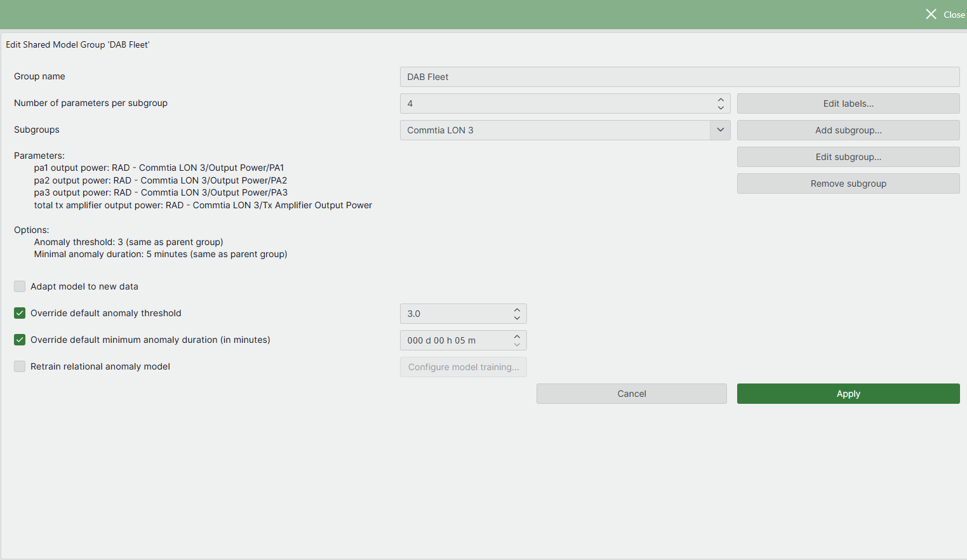Increase anomaly threshold with its up arrow
The height and width of the screenshot is (560, 967).
click(x=517, y=310)
